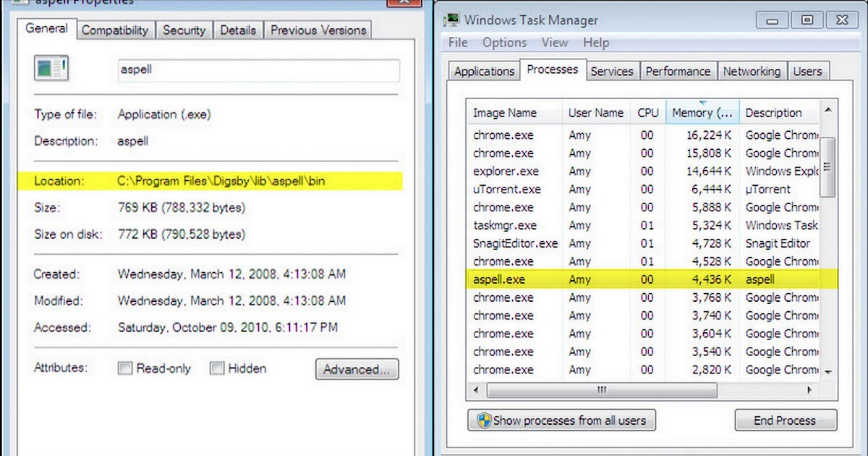Screen dimensions: 868x456
Task: Select chrome.exe using 4,528 K
Action: pyautogui.click(x=644, y=261)
